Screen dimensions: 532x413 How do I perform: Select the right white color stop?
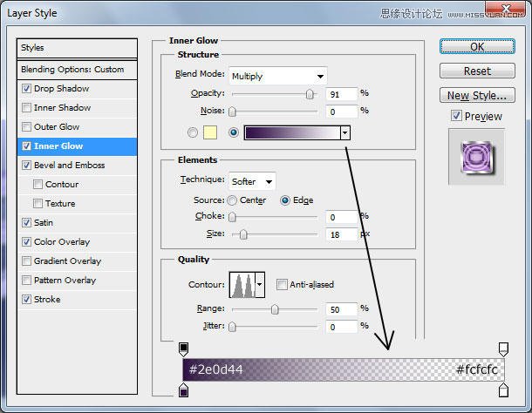pyautogui.click(x=503, y=390)
